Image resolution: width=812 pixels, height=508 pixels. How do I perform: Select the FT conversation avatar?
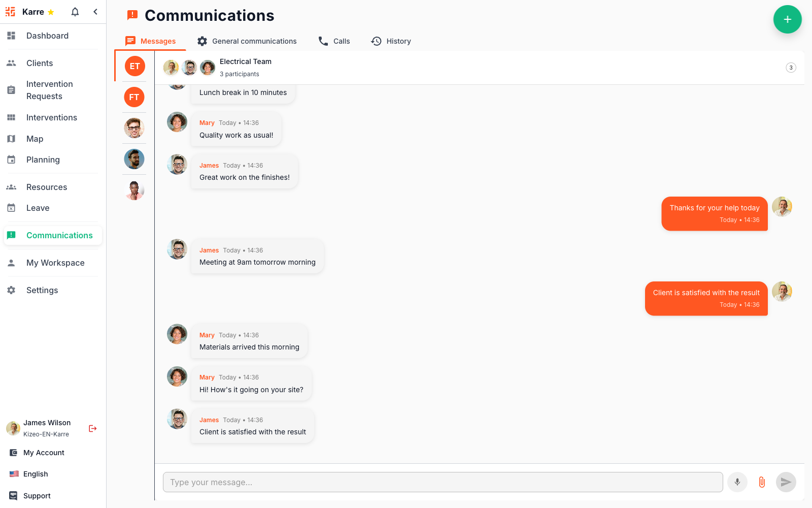(134, 97)
